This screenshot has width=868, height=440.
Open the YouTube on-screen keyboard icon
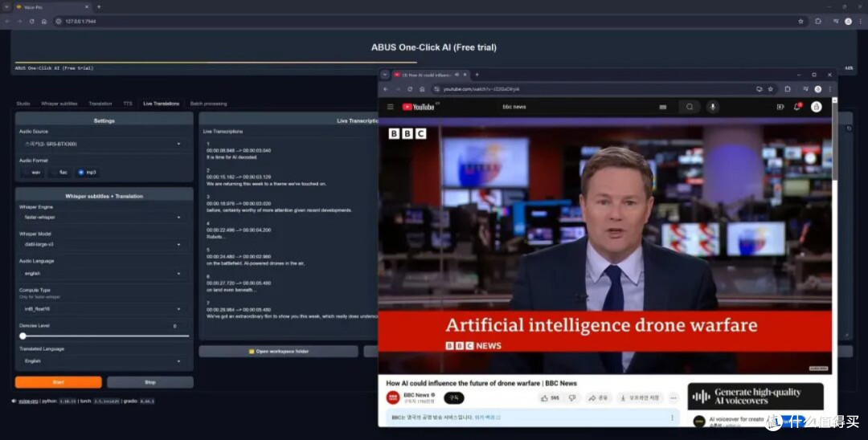tap(662, 107)
